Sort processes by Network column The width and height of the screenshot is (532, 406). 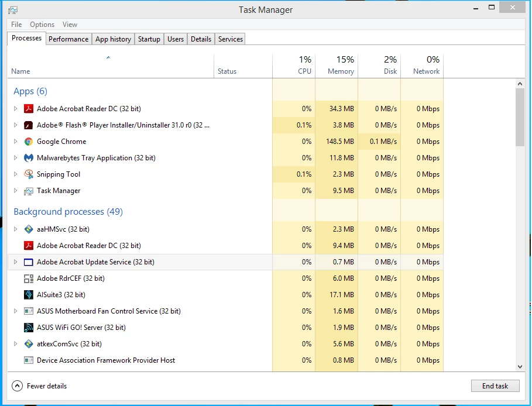tap(422, 66)
